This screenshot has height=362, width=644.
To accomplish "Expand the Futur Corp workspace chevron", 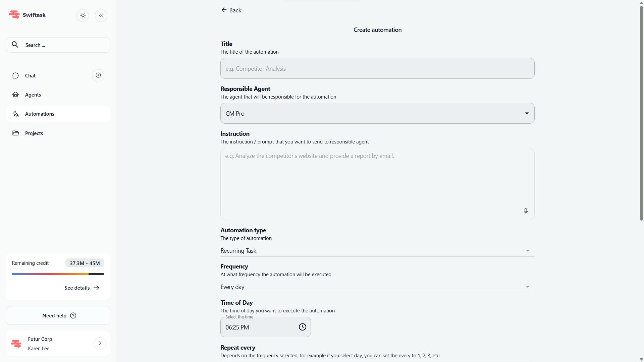I will (100, 343).
